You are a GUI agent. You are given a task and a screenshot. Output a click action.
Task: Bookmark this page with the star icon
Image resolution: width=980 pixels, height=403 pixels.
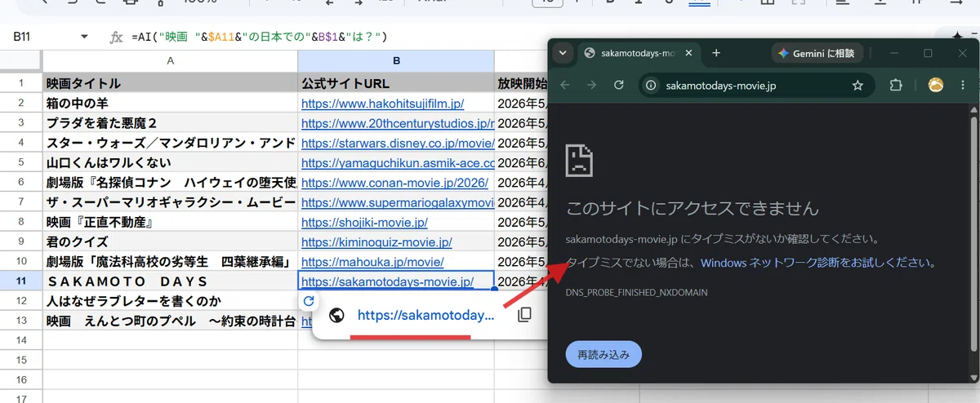(857, 85)
